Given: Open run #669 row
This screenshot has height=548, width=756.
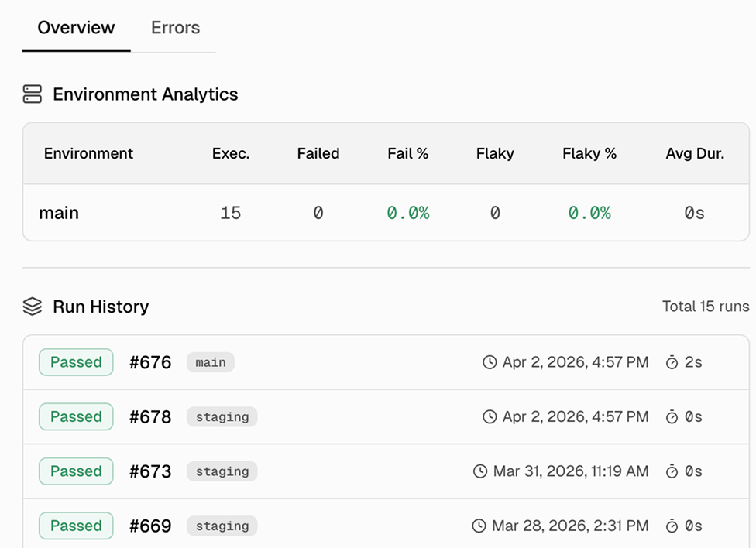Looking at the screenshot, I should tap(386, 524).
